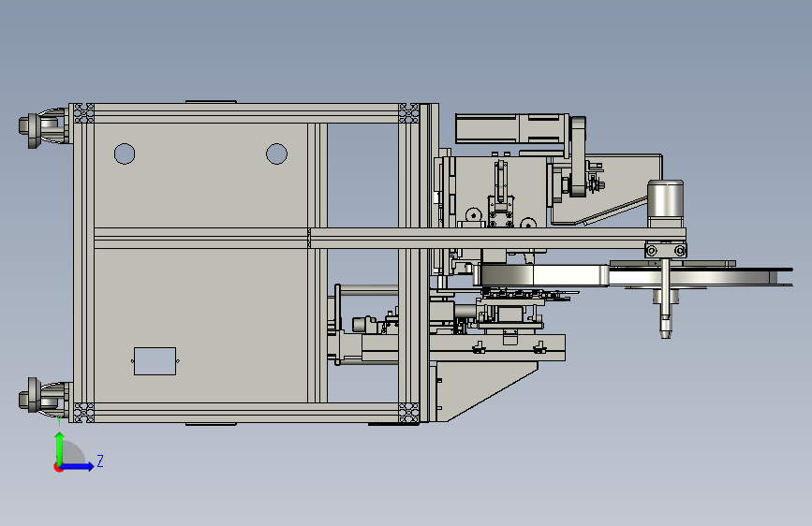The image size is (812, 526).
Task: Select the top-left corner bracket of frame
Action: [84, 113]
